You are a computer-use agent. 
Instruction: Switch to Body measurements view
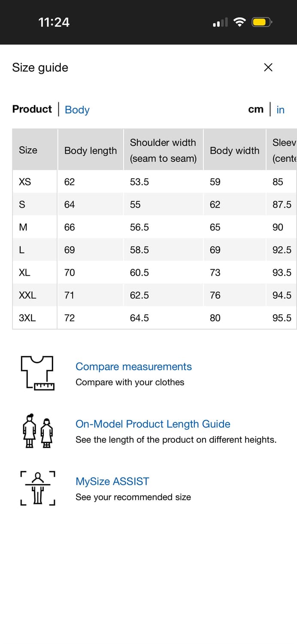pyautogui.click(x=77, y=110)
